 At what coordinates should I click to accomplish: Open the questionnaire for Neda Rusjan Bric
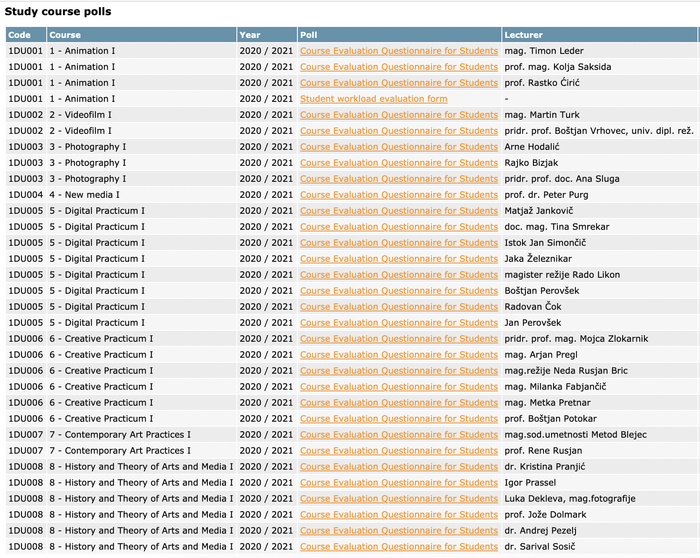point(399,371)
